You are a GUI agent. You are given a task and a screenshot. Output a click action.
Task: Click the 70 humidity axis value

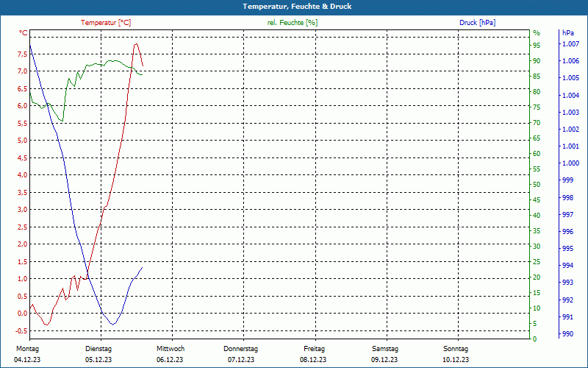tap(537, 123)
